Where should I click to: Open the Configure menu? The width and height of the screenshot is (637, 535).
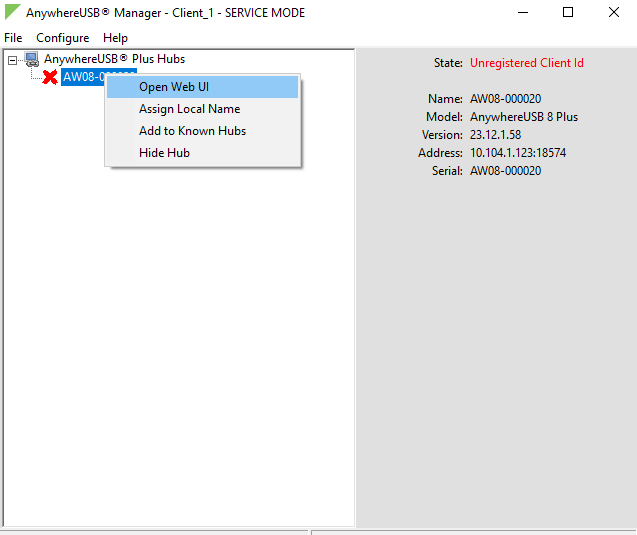(63, 38)
